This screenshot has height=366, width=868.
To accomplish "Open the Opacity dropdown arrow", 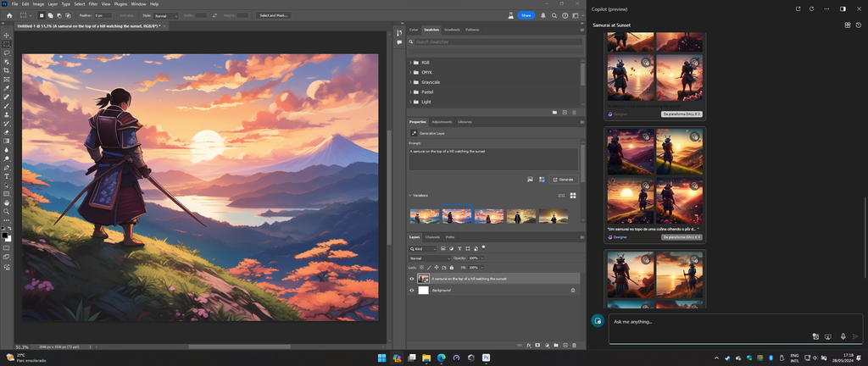I will pos(482,258).
